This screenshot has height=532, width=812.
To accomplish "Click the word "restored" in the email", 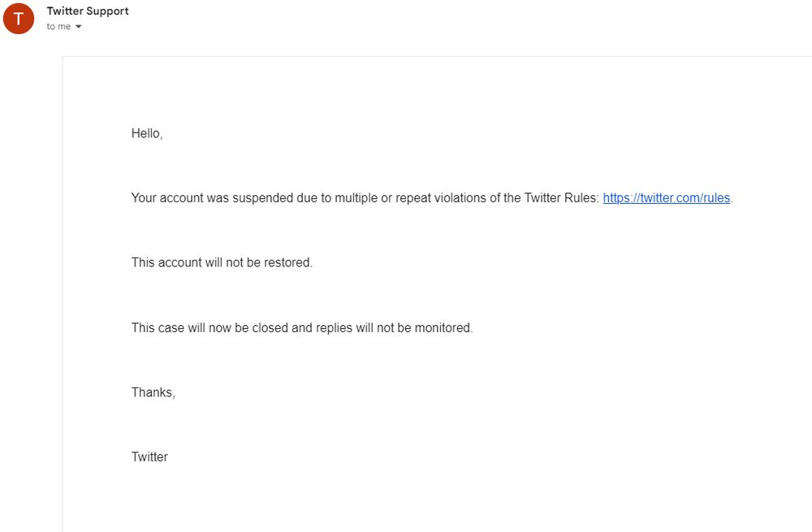I will (x=287, y=263).
